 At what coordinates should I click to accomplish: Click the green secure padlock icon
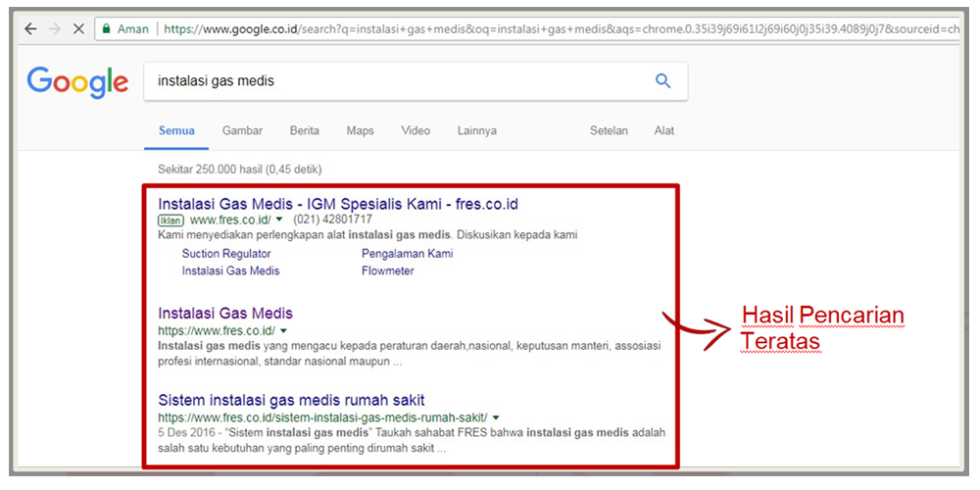coord(107,28)
